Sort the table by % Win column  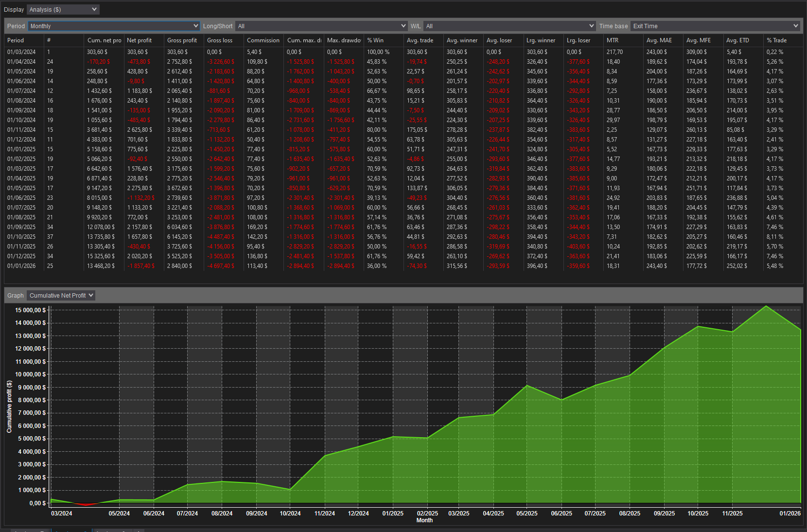click(x=377, y=40)
